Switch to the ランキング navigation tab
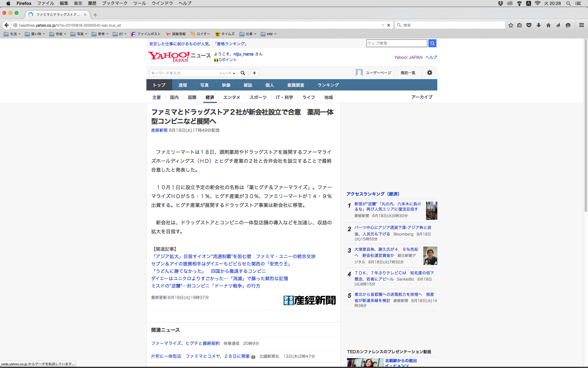588x368 pixels. (328, 85)
